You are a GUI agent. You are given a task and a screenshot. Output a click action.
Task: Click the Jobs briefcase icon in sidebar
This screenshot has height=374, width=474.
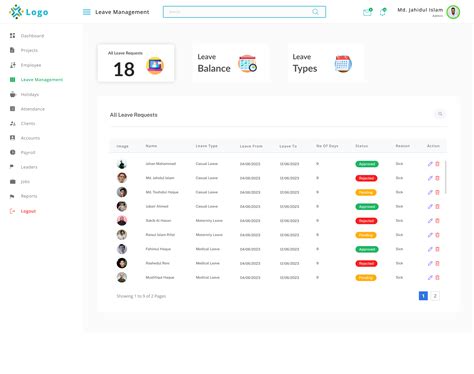tap(13, 182)
